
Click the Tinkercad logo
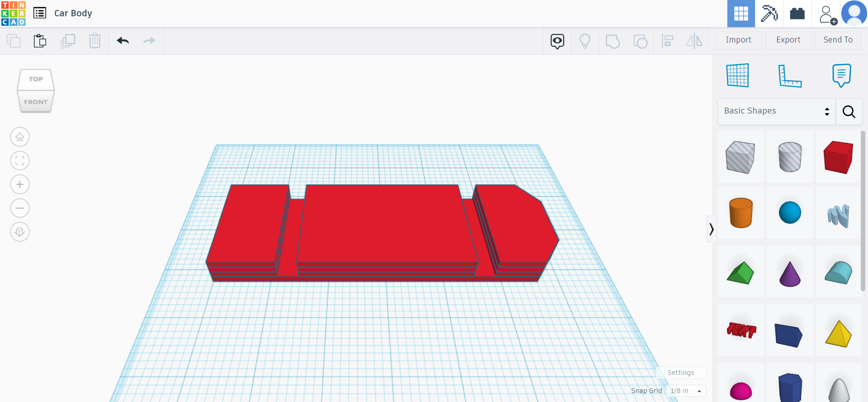pyautogui.click(x=14, y=14)
